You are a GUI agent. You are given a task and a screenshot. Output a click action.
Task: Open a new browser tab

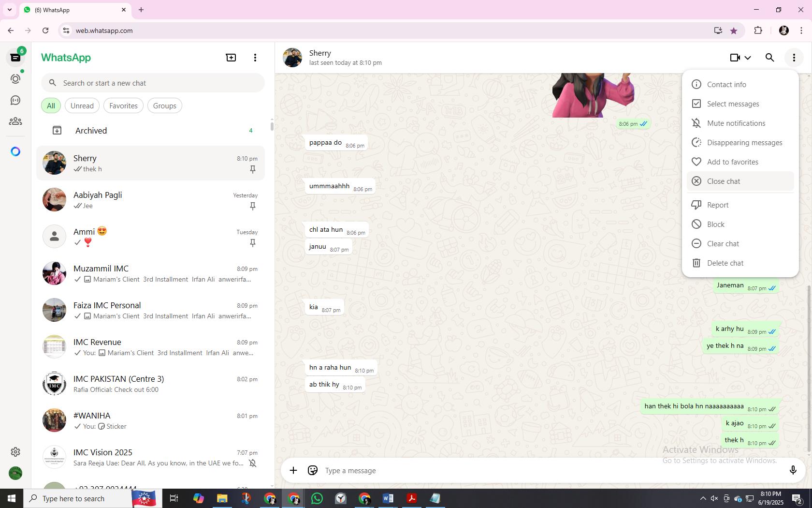coord(141,10)
